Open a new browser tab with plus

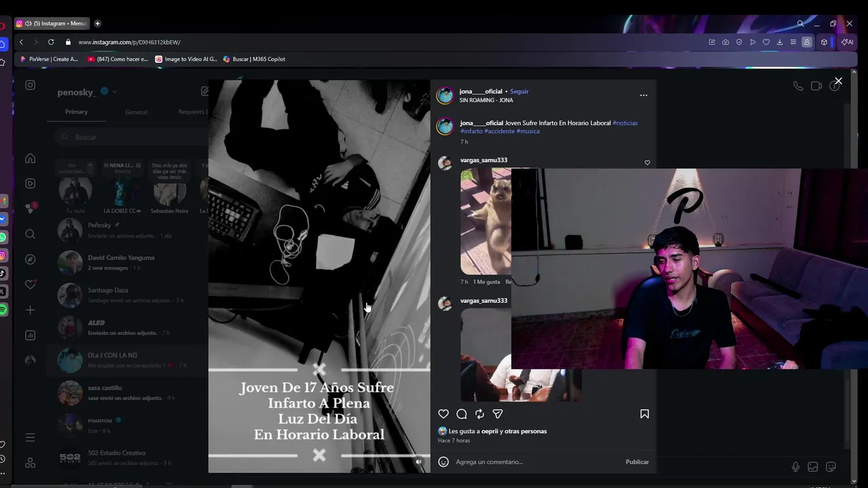pyautogui.click(x=98, y=24)
